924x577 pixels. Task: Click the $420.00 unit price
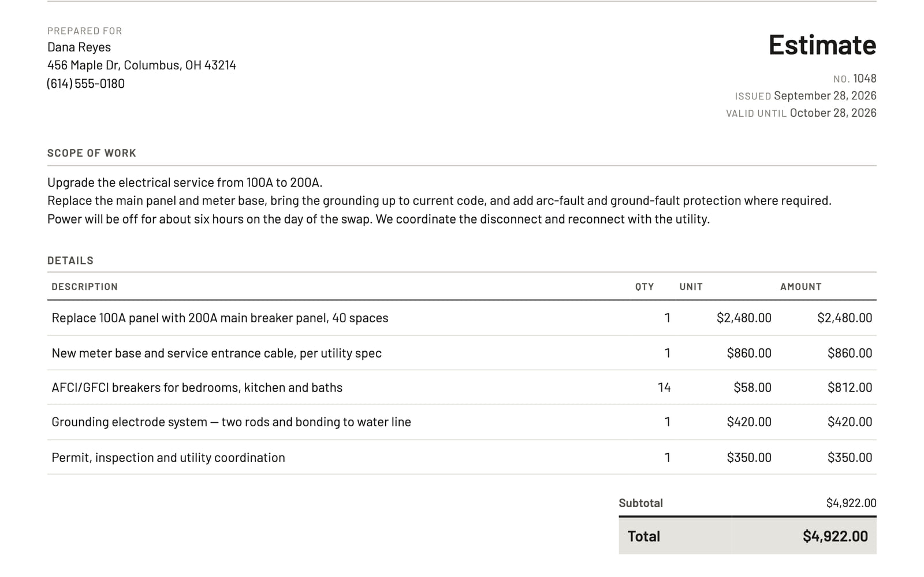click(749, 422)
